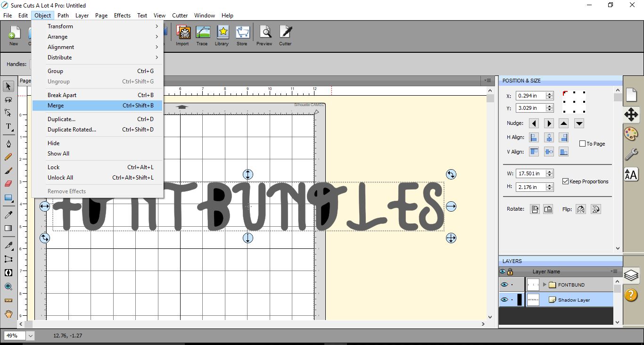The height and width of the screenshot is (345, 644).
Task: Choose Duplicate Rotated... menu entry
Action: click(97, 130)
